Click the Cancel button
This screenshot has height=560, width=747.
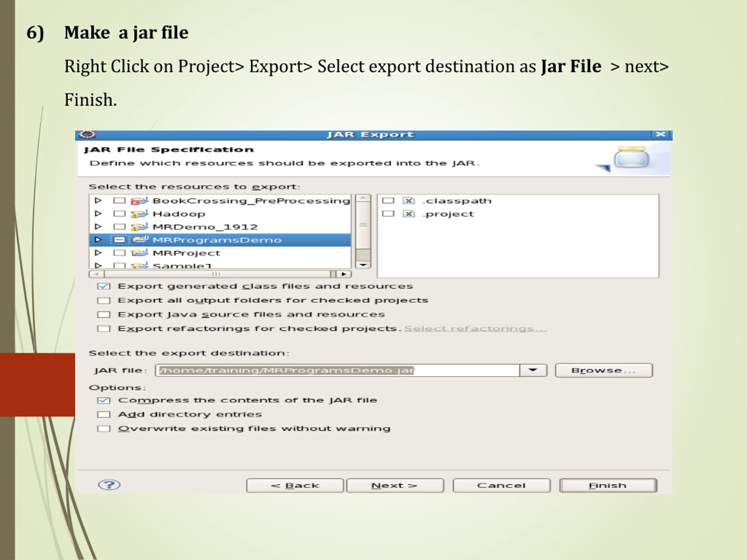[x=502, y=485]
